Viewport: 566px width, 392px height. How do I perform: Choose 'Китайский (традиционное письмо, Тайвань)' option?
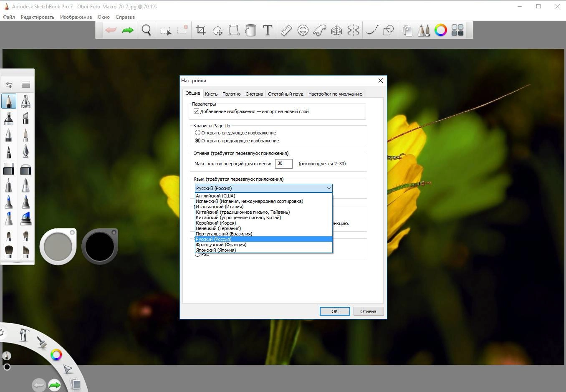[x=264, y=212]
